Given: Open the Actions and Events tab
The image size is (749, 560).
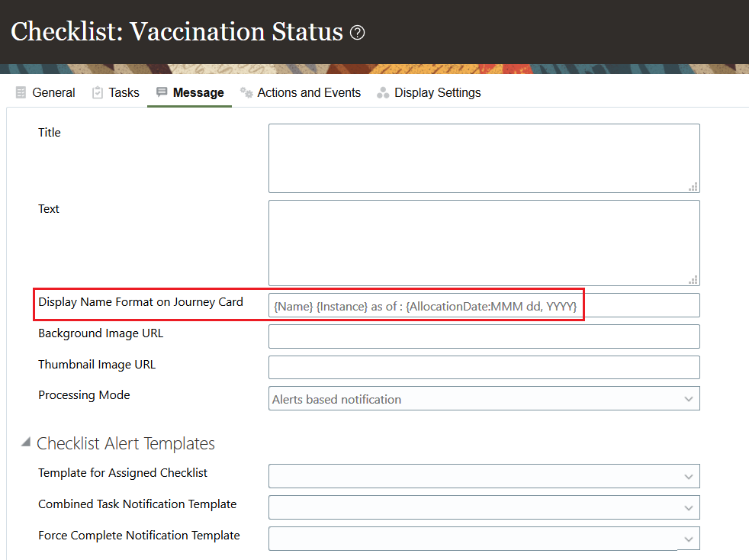Looking at the screenshot, I should point(309,92).
